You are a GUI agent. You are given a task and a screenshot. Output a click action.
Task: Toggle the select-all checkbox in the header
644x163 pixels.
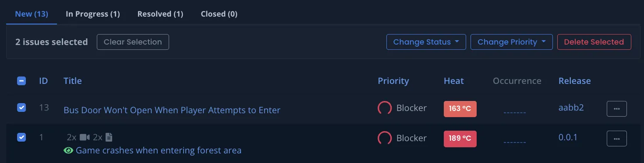pos(21,81)
